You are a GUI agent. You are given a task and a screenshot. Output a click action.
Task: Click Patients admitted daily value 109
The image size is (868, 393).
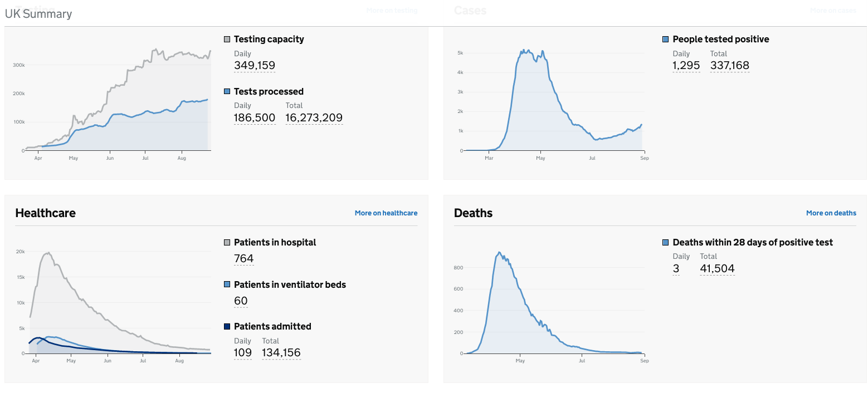[243, 352]
